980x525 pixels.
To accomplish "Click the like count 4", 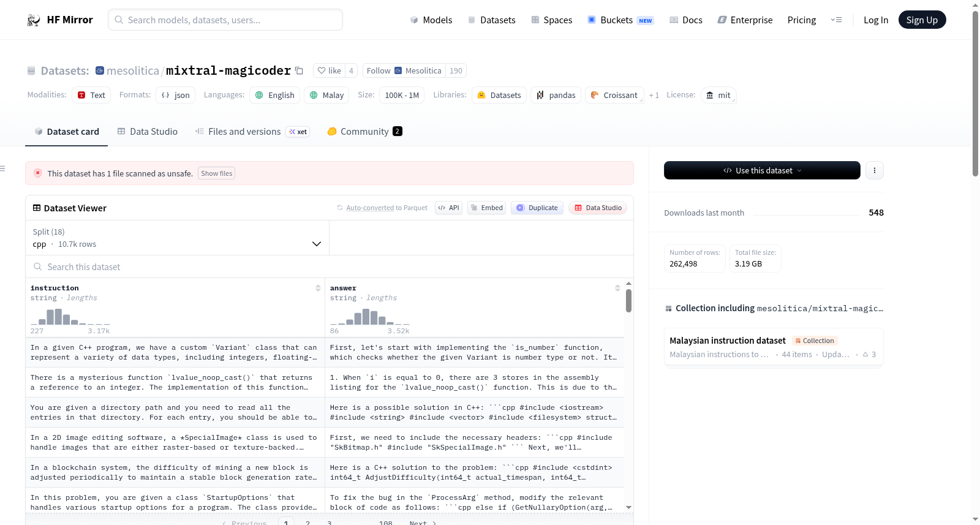I will click(351, 70).
